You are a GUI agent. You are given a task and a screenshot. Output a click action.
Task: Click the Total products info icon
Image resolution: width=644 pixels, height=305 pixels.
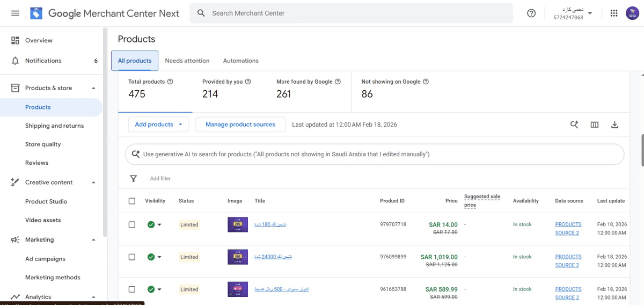tap(170, 82)
